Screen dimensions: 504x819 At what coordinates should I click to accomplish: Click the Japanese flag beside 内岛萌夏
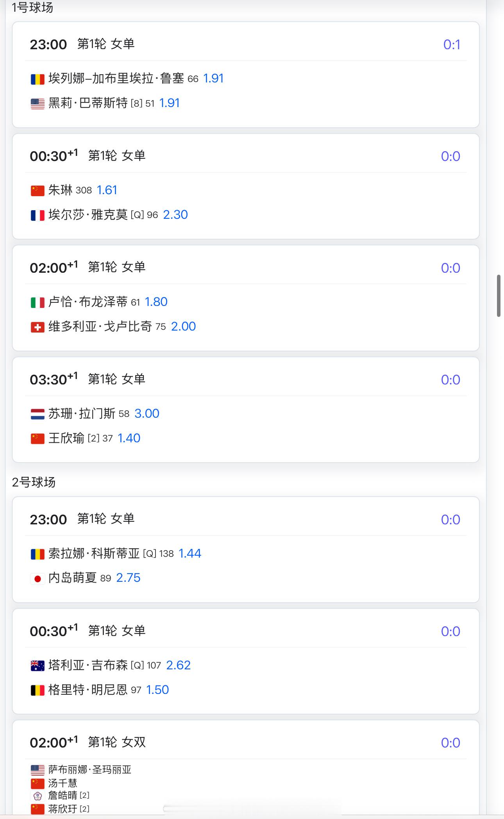tap(38, 579)
